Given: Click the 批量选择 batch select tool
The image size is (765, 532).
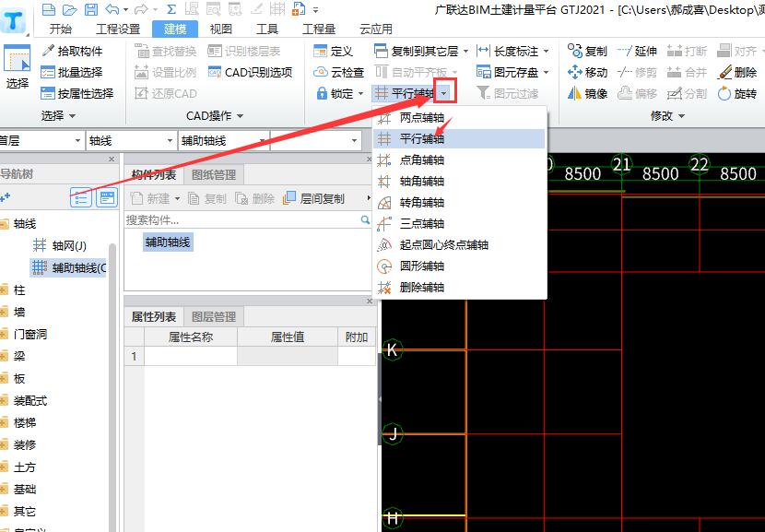Looking at the screenshot, I should click(72, 72).
